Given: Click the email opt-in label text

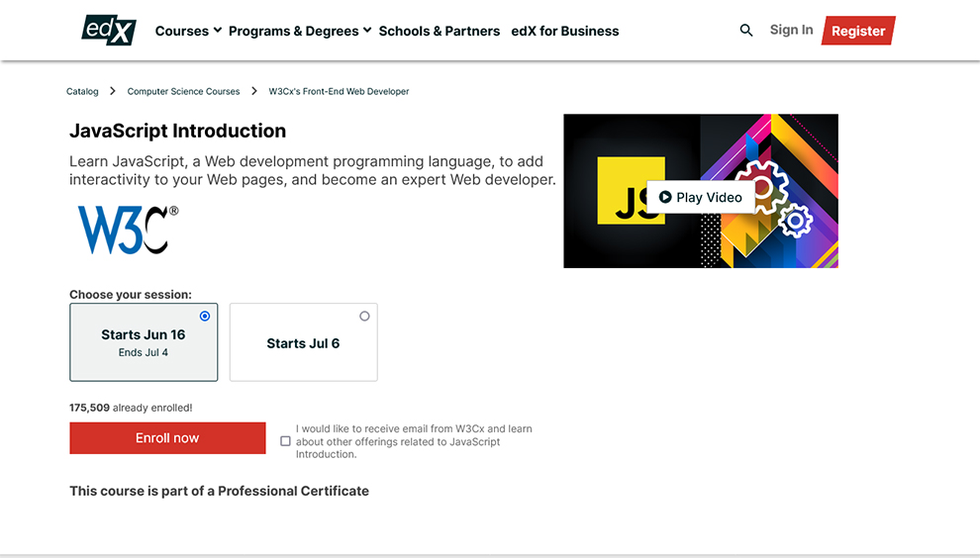Looking at the screenshot, I should [414, 441].
